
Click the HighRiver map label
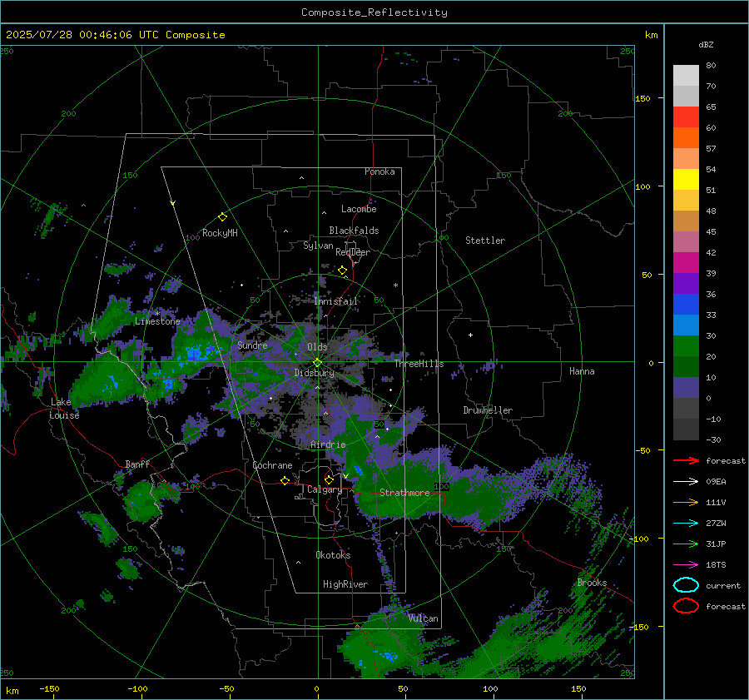345,584
